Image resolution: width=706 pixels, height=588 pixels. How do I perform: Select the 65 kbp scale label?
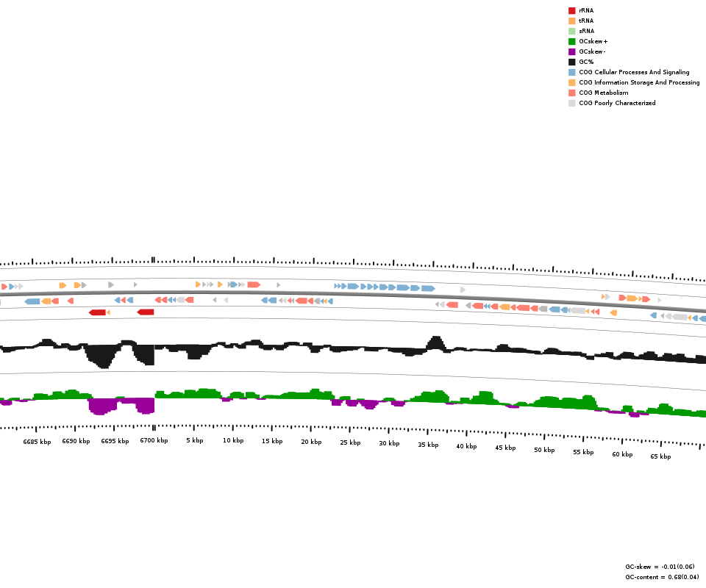660,456
